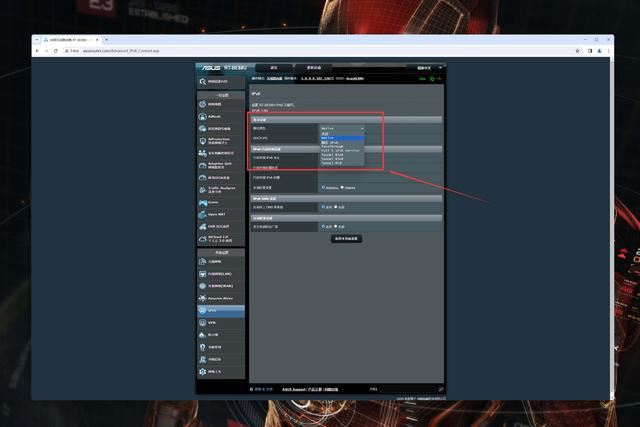Open the Open NAT sidebar item

tap(203, 213)
